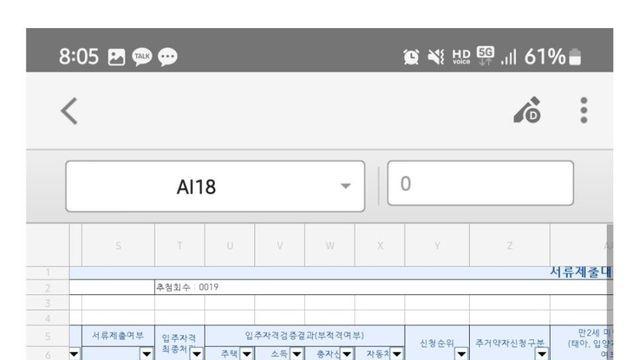This screenshot has height=360, width=640.
Task: Open filter dropdown for 총자산 column
Action: [347, 354]
